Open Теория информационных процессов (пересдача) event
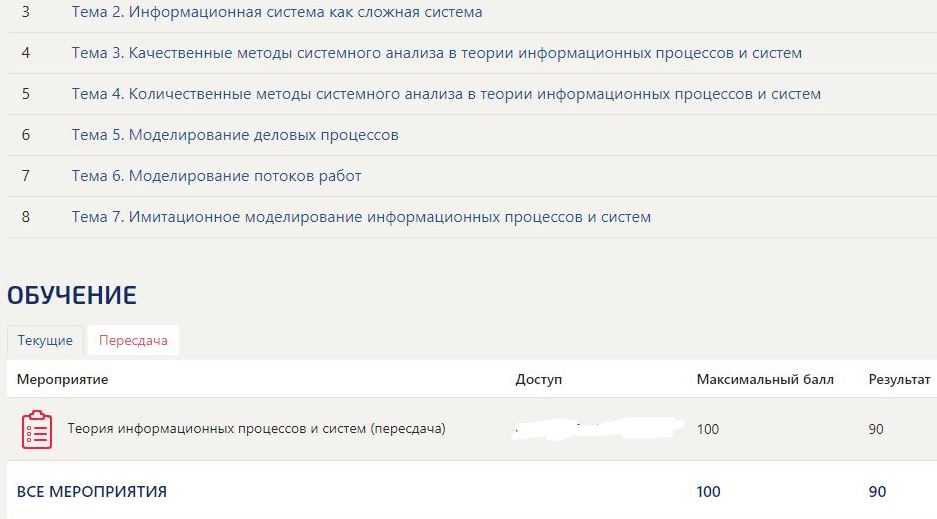This screenshot has height=519, width=937. [x=256, y=429]
